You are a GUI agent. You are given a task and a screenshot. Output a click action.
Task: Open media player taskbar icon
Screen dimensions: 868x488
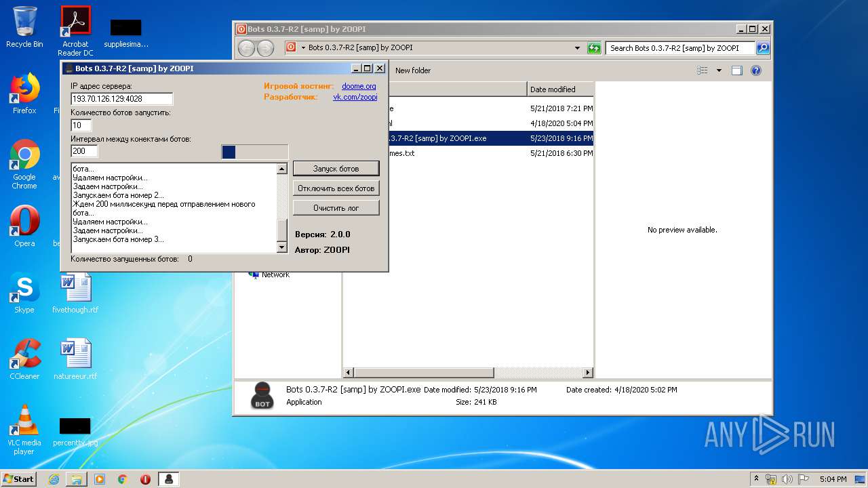(x=100, y=479)
